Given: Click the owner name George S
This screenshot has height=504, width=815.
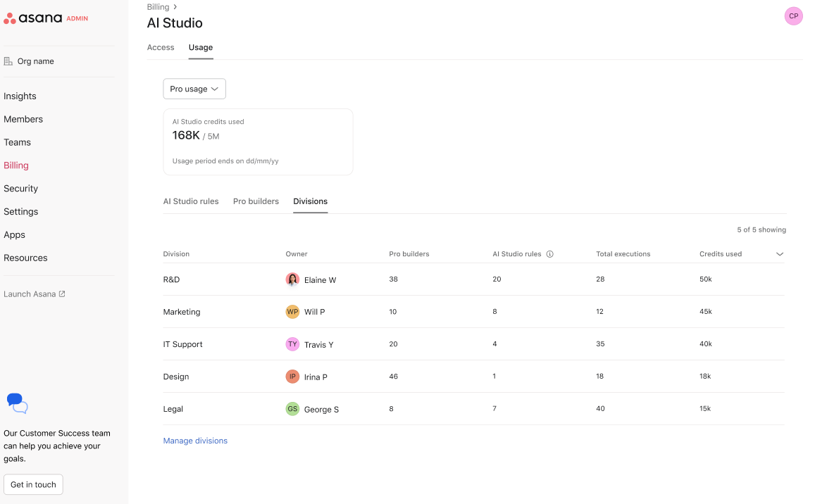Looking at the screenshot, I should [321, 410].
